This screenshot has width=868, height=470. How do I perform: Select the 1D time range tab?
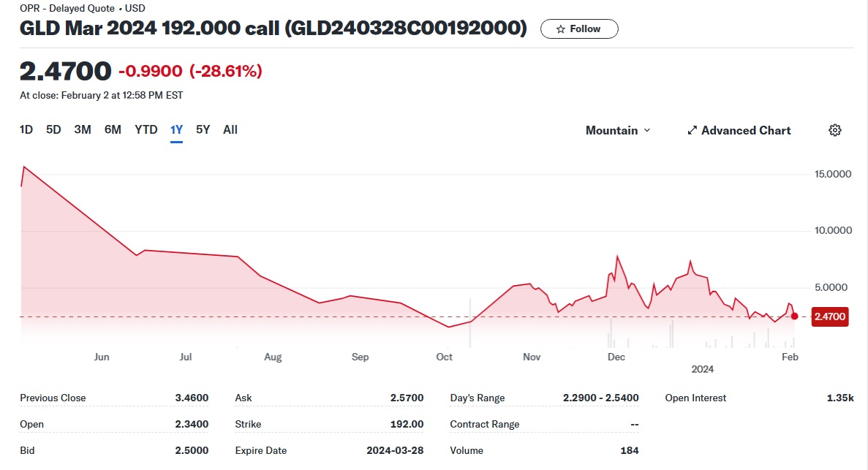[x=26, y=129]
